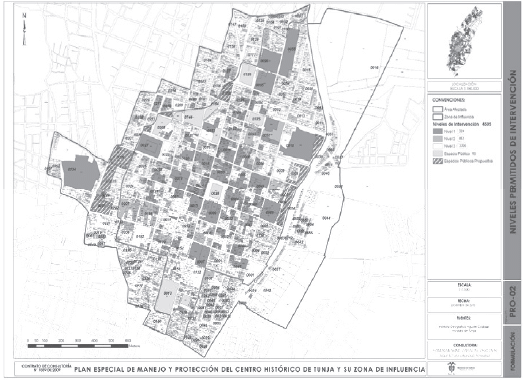Select the Nivel 1 dark gray legend swatch
This screenshot has height=380, width=527.
point(437,131)
